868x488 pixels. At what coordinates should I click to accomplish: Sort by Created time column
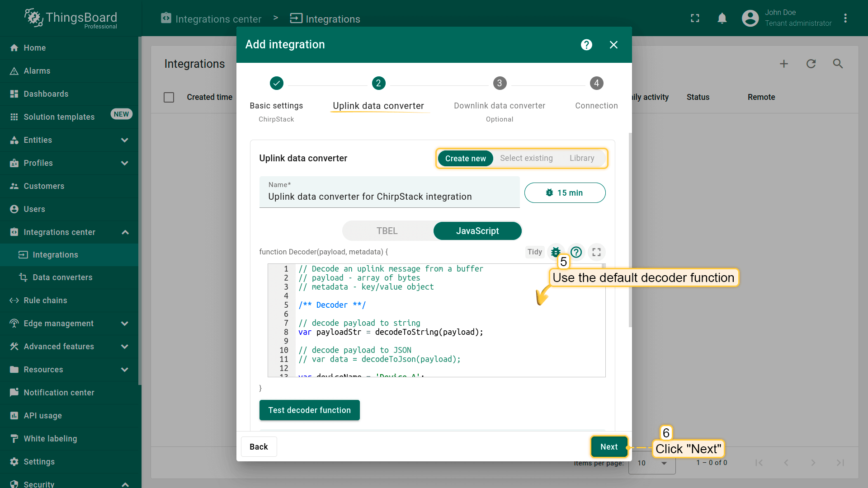click(209, 97)
